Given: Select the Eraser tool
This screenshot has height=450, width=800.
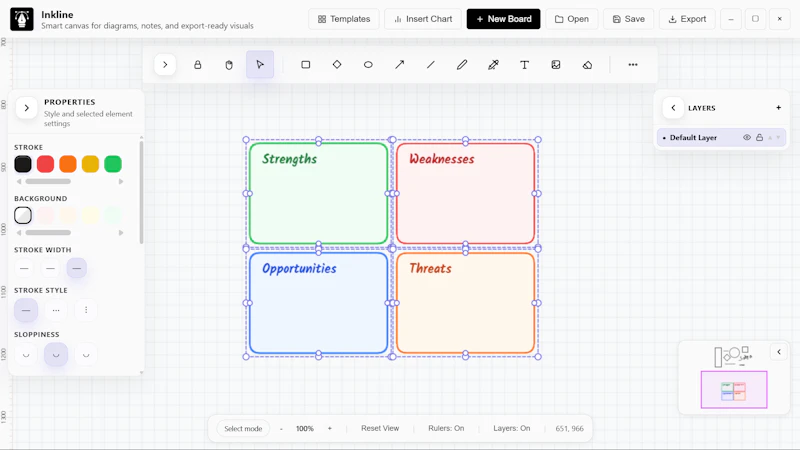Looking at the screenshot, I should click(587, 65).
